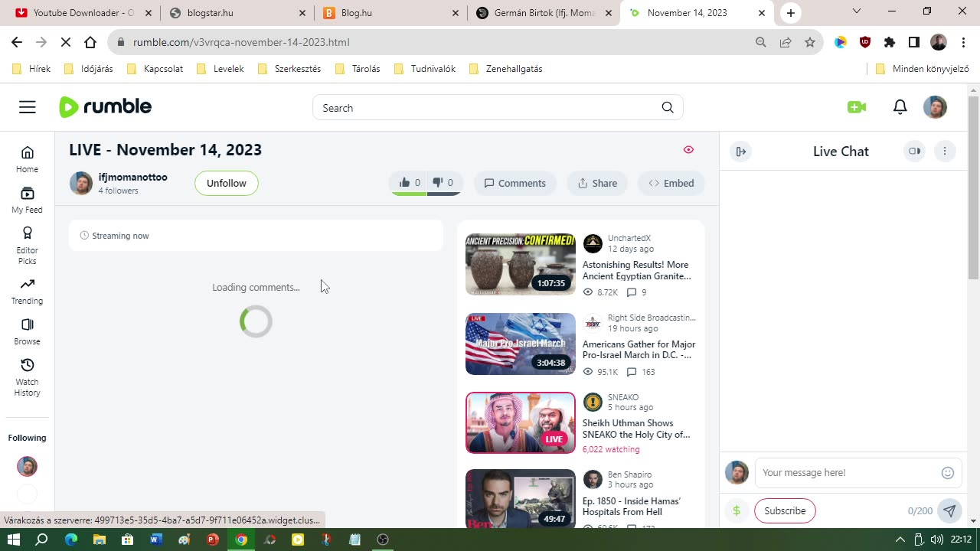This screenshot has width=980, height=551.
Task: Send the chat message arrow
Action: (949, 510)
